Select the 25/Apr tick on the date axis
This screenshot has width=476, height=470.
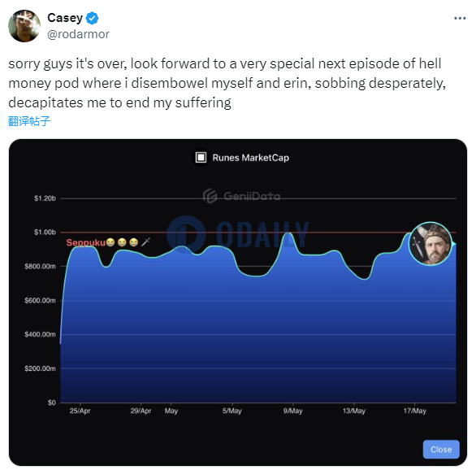coord(80,411)
